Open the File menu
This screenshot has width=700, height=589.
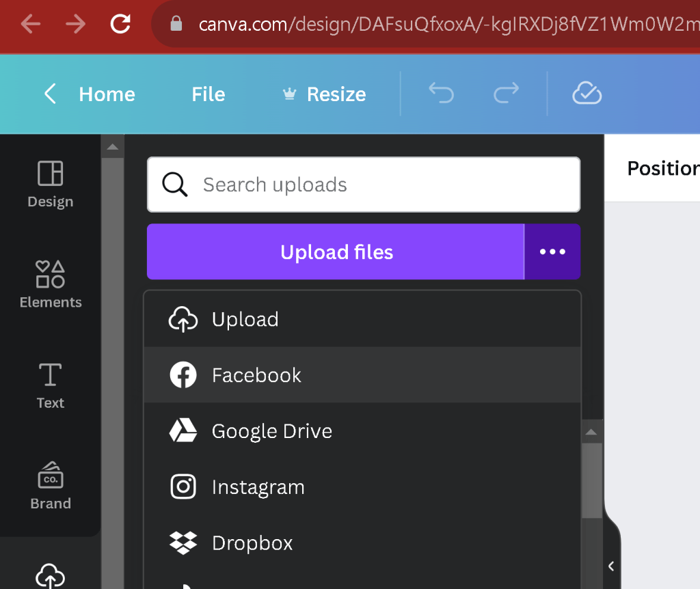click(208, 94)
